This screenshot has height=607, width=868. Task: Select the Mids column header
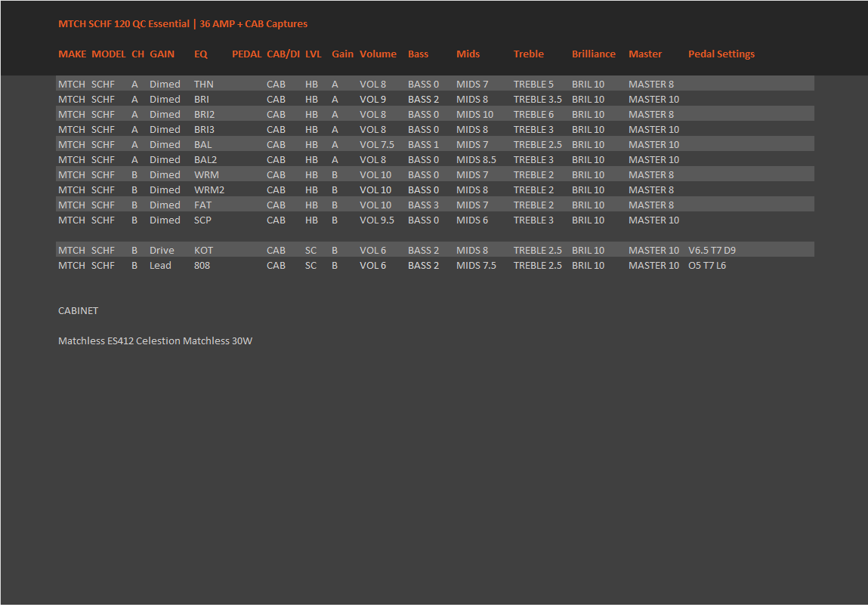(468, 54)
